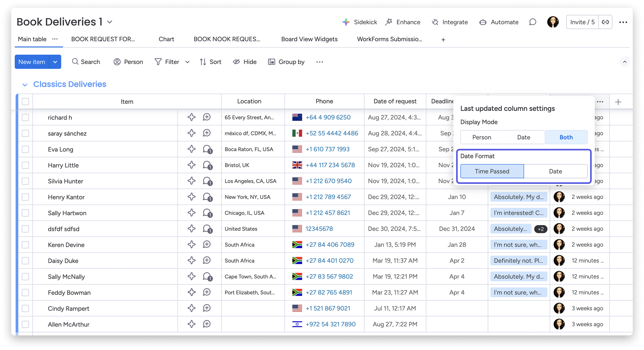Tick the checkbox for richard h

coord(25,117)
